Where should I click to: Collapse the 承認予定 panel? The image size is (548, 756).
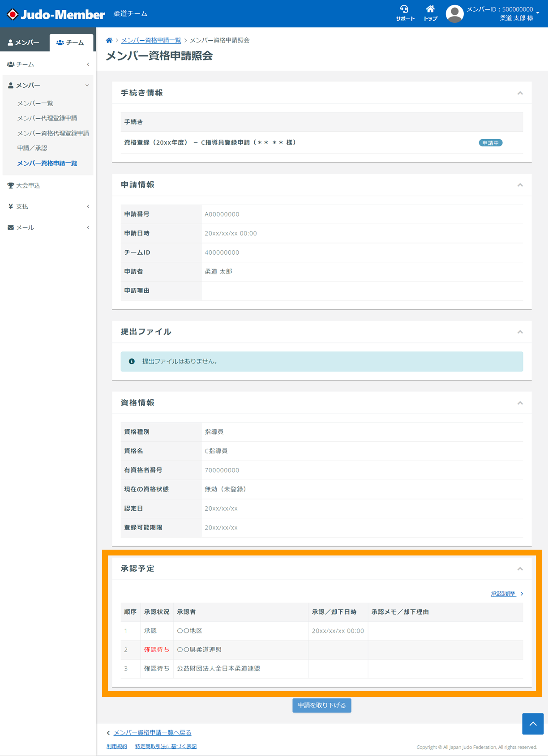coord(520,568)
